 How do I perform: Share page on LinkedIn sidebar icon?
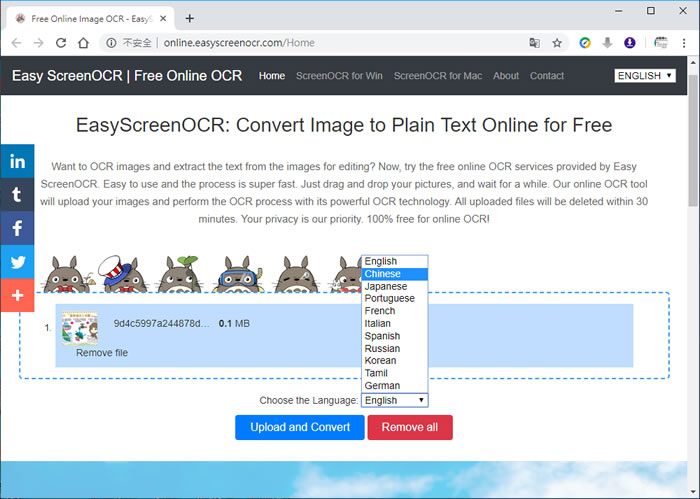[x=17, y=161]
